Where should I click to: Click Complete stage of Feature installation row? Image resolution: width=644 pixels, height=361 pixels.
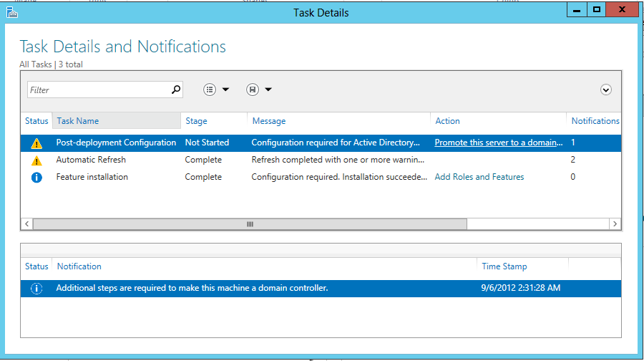[x=203, y=177]
